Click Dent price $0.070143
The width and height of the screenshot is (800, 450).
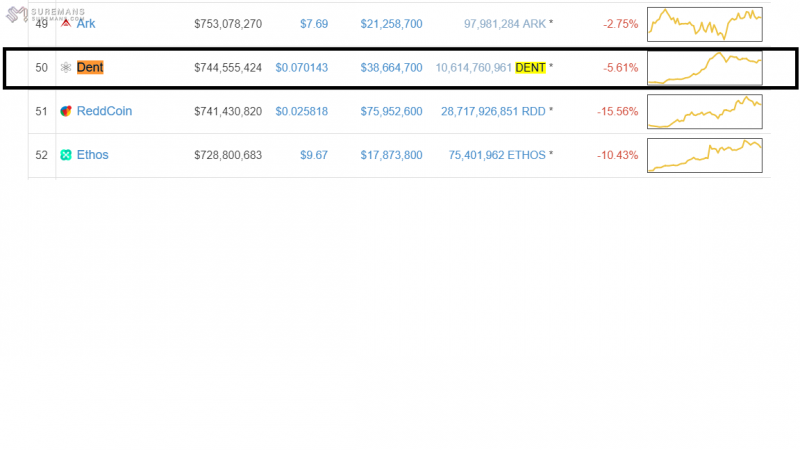coord(302,68)
